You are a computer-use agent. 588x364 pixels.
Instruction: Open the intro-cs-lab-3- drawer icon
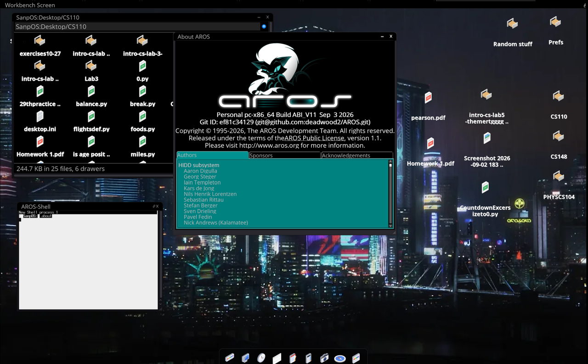[142, 46]
